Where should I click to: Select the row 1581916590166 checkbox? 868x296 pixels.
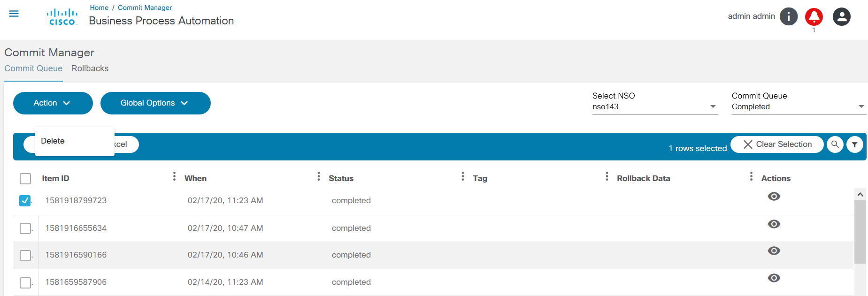click(x=25, y=256)
